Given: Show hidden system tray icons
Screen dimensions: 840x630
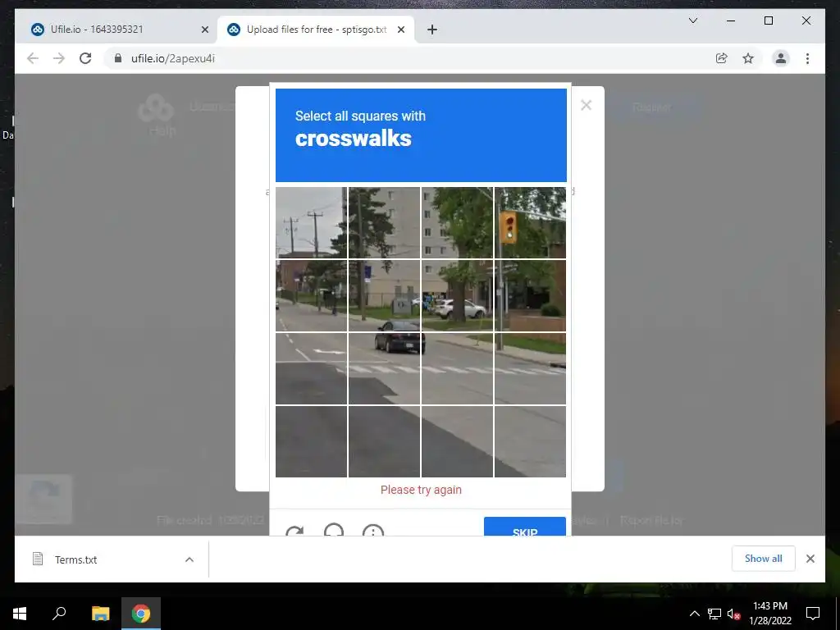Looking at the screenshot, I should pos(694,614).
